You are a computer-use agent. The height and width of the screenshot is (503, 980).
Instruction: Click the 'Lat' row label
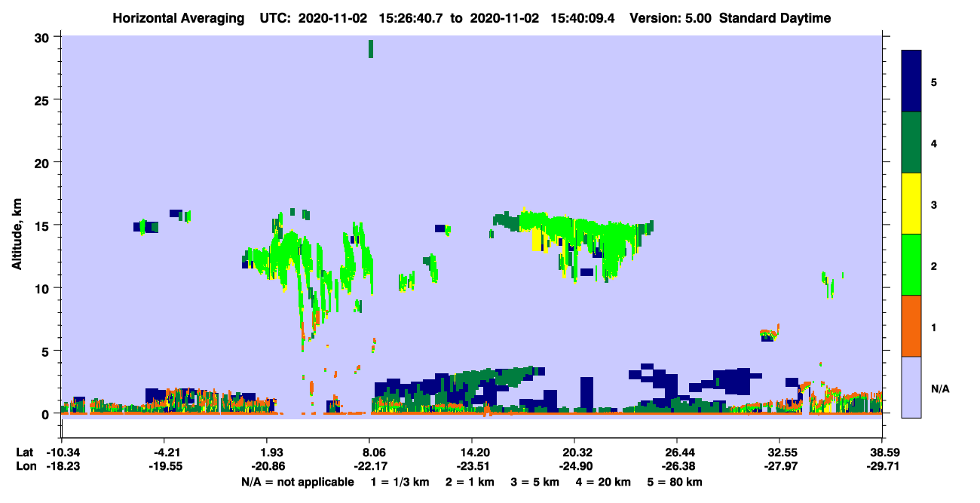25,452
